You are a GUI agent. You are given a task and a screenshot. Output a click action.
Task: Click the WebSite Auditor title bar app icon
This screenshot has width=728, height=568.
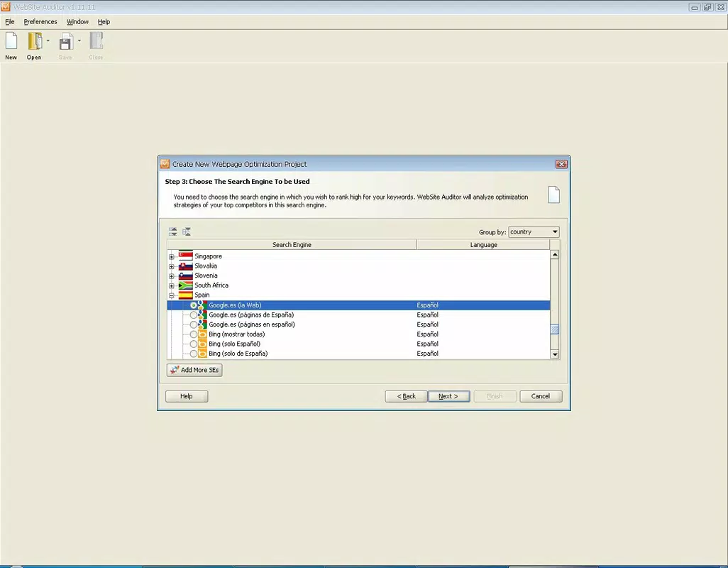click(6, 7)
